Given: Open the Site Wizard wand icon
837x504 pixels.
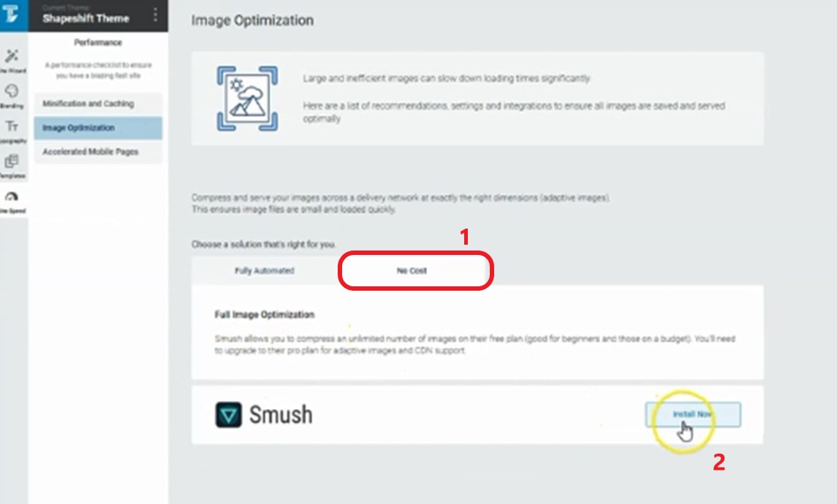Looking at the screenshot, I should pos(12,56).
